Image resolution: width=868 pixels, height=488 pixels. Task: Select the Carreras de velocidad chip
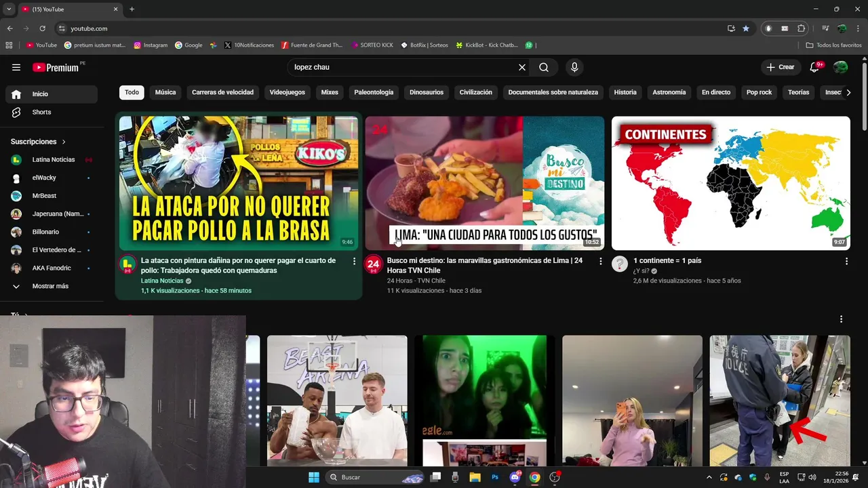tap(222, 92)
